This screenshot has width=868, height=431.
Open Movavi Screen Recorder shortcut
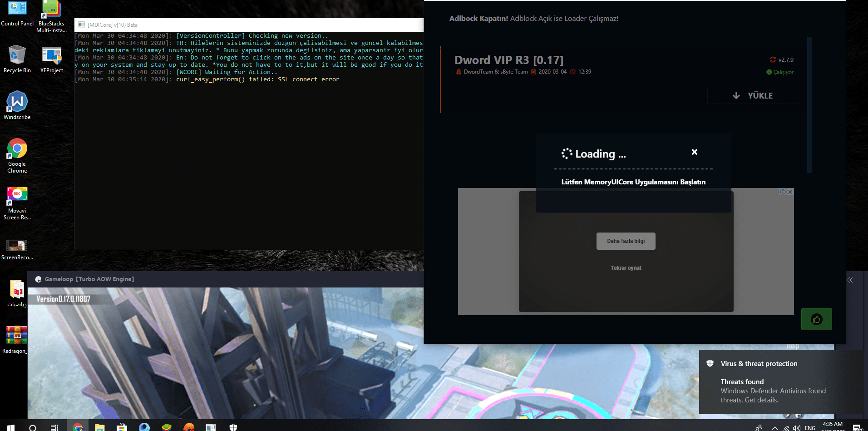pos(17,203)
